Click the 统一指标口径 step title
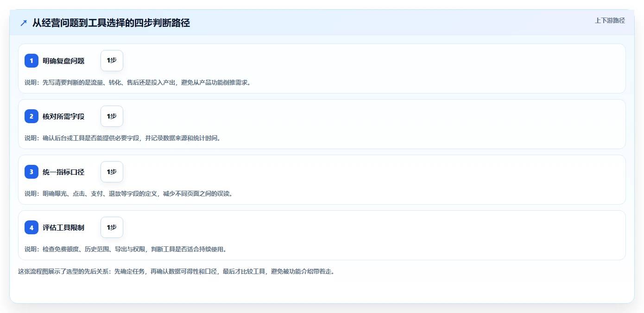644x313 pixels. (x=63, y=172)
